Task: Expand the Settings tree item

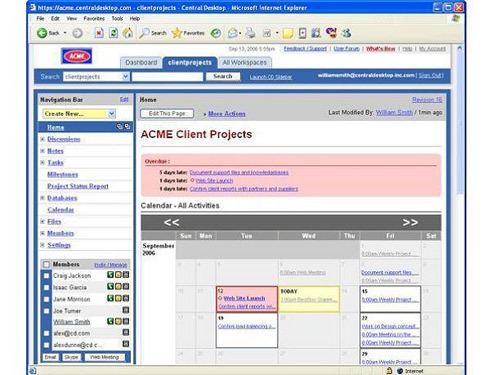Action: (x=42, y=245)
